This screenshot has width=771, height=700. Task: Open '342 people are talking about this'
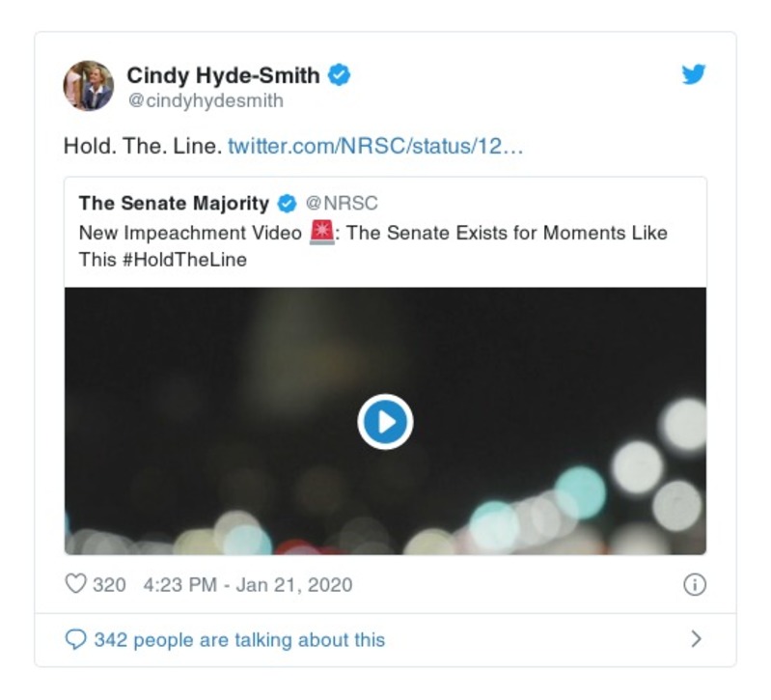click(238, 639)
